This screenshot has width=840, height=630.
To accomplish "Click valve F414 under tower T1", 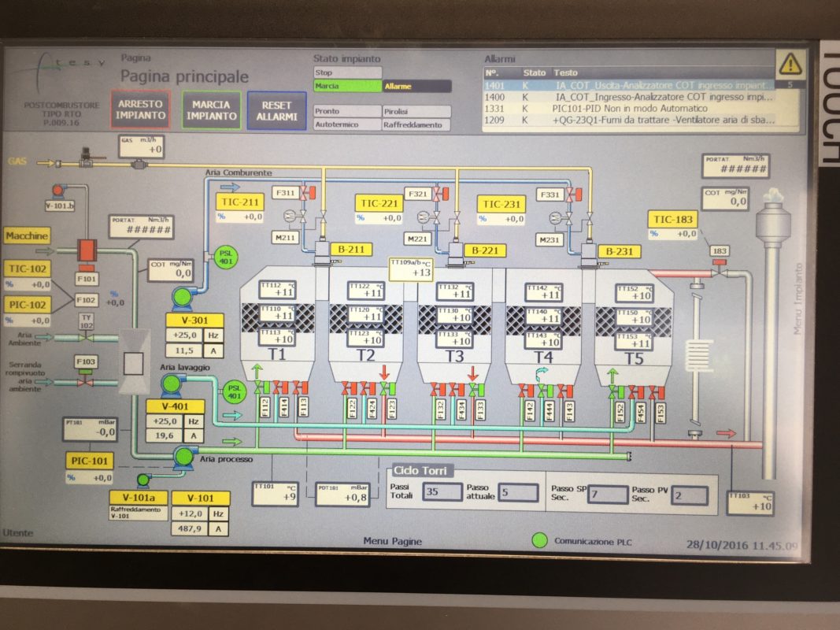I will click(283, 388).
